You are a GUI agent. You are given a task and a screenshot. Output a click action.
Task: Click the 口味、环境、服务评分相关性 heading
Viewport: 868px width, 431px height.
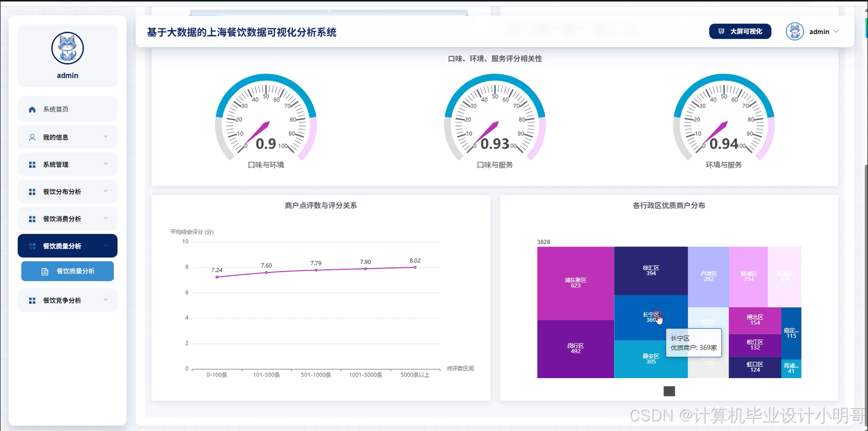click(495, 59)
